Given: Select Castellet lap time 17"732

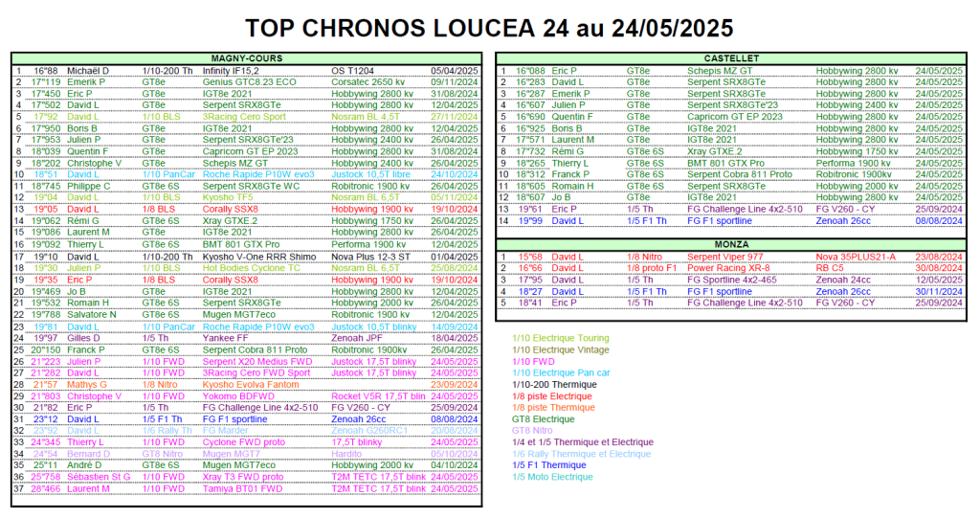Looking at the screenshot, I should (530, 151).
